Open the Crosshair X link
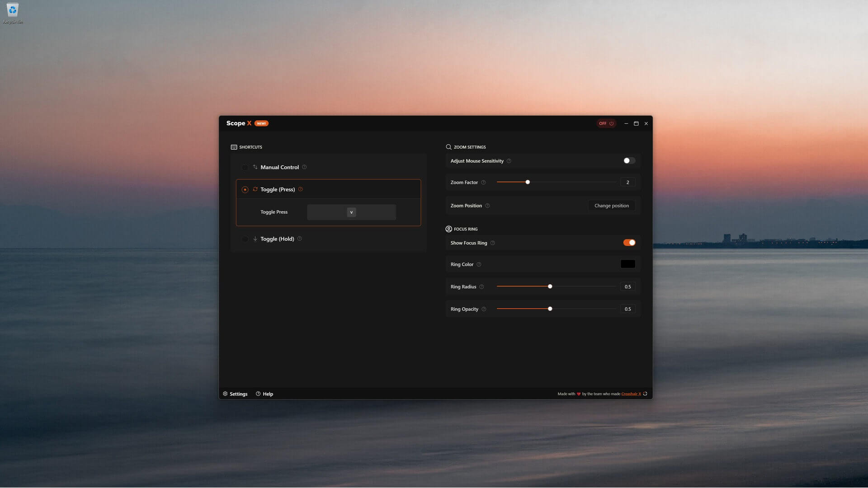Screen dimensions: 868x488 [x=631, y=394]
